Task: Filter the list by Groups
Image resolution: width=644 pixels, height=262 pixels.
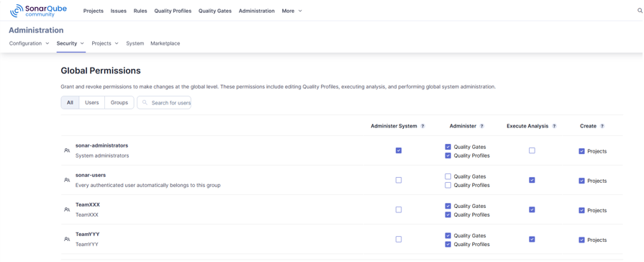Action: pyautogui.click(x=119, y=103)
